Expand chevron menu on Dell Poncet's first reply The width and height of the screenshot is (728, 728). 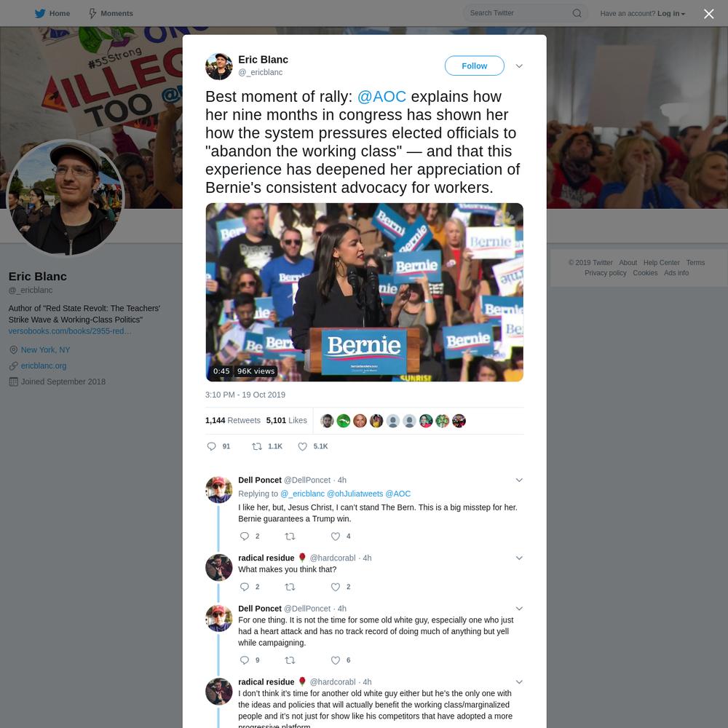[519, 480]
